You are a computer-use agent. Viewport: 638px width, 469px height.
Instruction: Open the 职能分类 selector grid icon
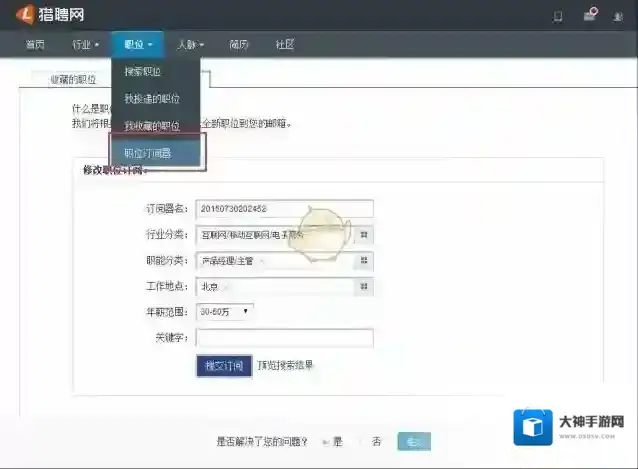pos(364,260)
